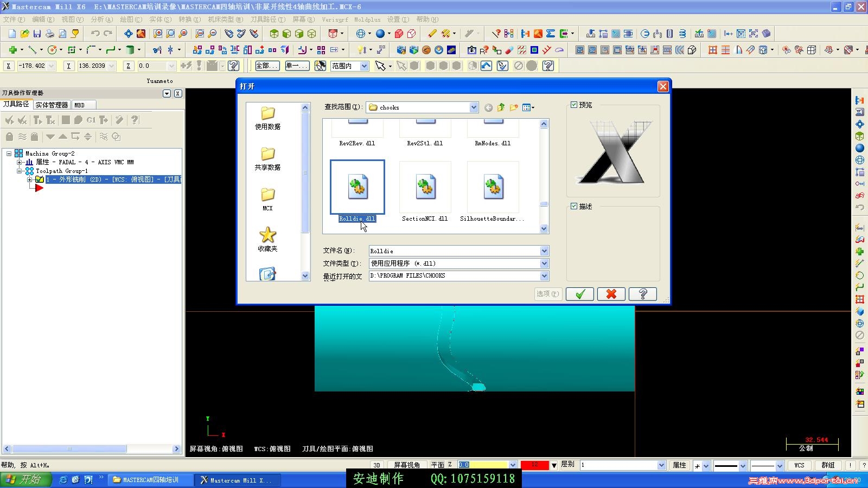868x488 pixels.
Task: Open the 机床类型 menu
Action: pyautogui.click(x=225, y=20)
